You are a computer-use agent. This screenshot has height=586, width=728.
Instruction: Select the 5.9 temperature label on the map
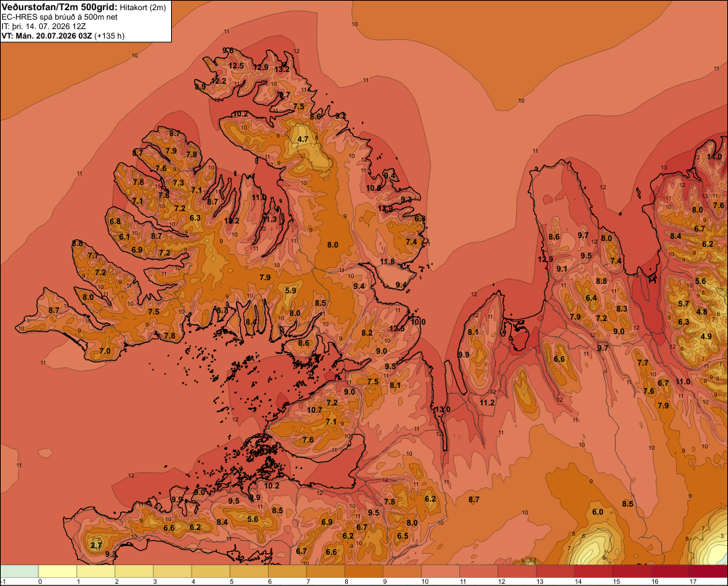click(x=290, y=290)
